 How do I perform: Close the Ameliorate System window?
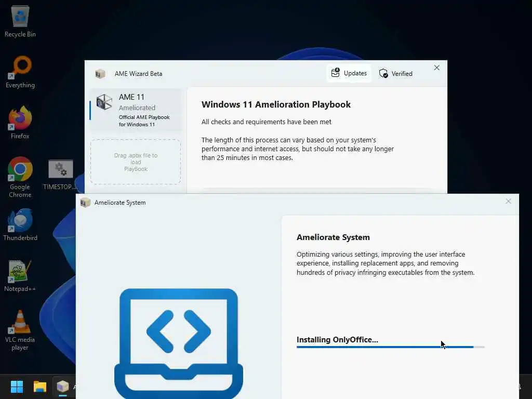508,201
